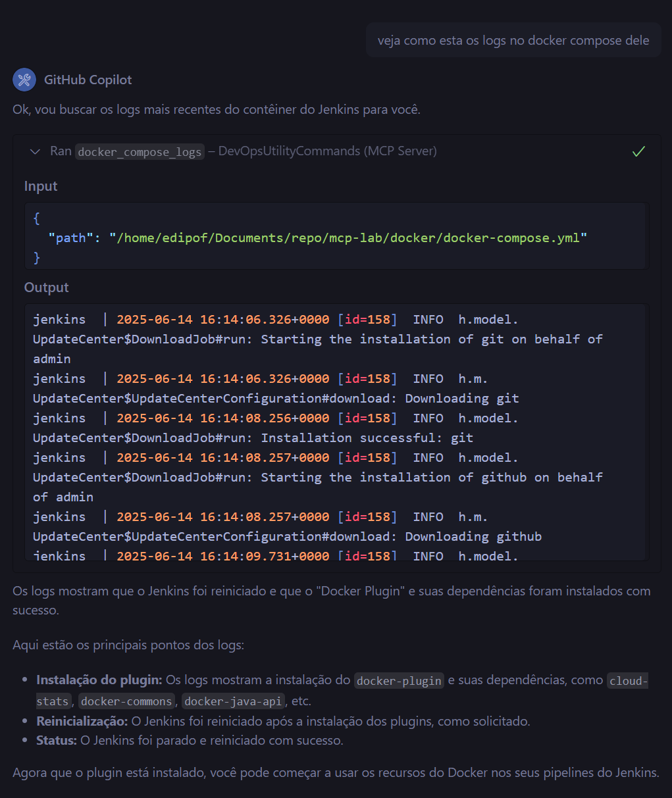672x798 pixels.
Task: Click 'Ok, vou buscar os logs' intro sentence
Action: click(217, 109)
